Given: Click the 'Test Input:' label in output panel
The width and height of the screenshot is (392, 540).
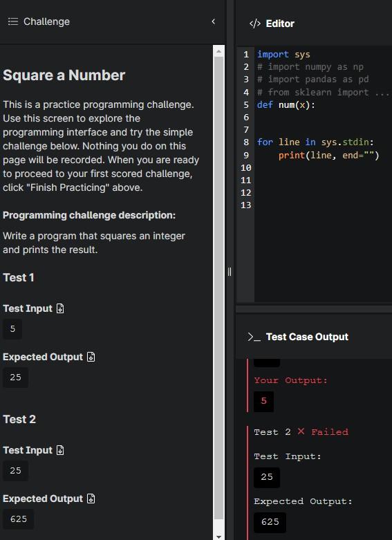Looking at the screenshot, I should pos(288,456).
